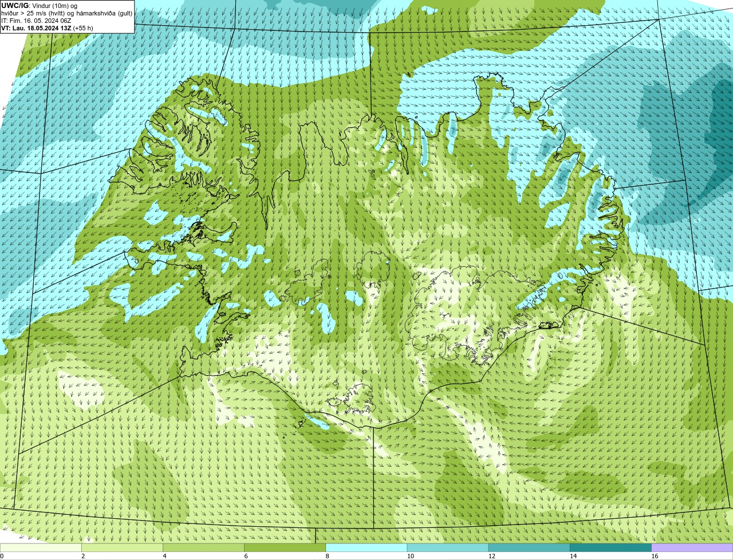The width and height of the screenshot is (733, 560).
Task: Pick the aqua 10–12 m/s legend swatch
Action: 448,547
